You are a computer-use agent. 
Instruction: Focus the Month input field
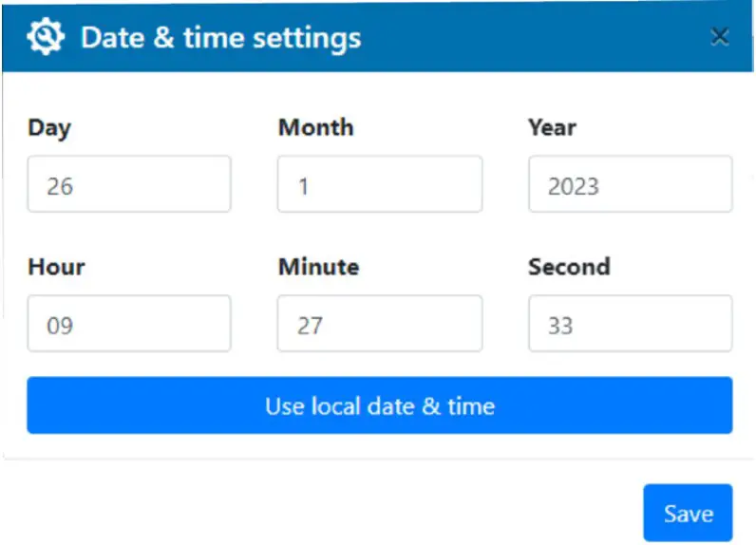(x=380, y=185)
